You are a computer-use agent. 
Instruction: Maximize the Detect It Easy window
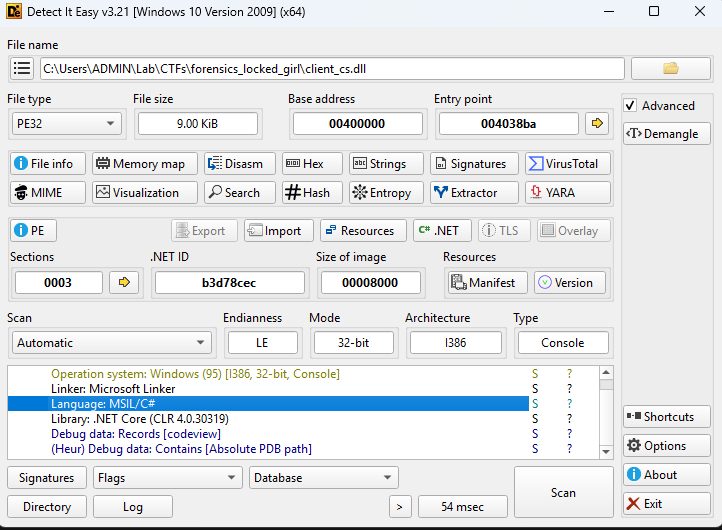click(x=654, y=12)
